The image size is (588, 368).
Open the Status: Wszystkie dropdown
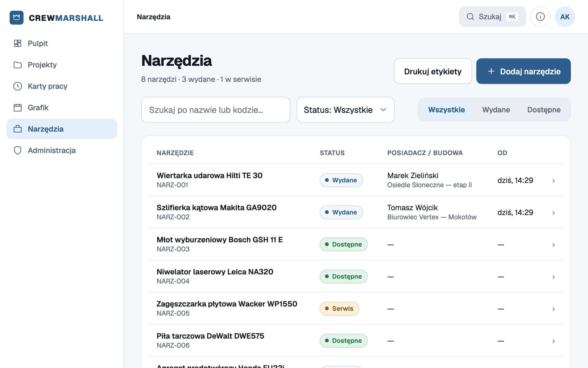[x=345, y=110]
